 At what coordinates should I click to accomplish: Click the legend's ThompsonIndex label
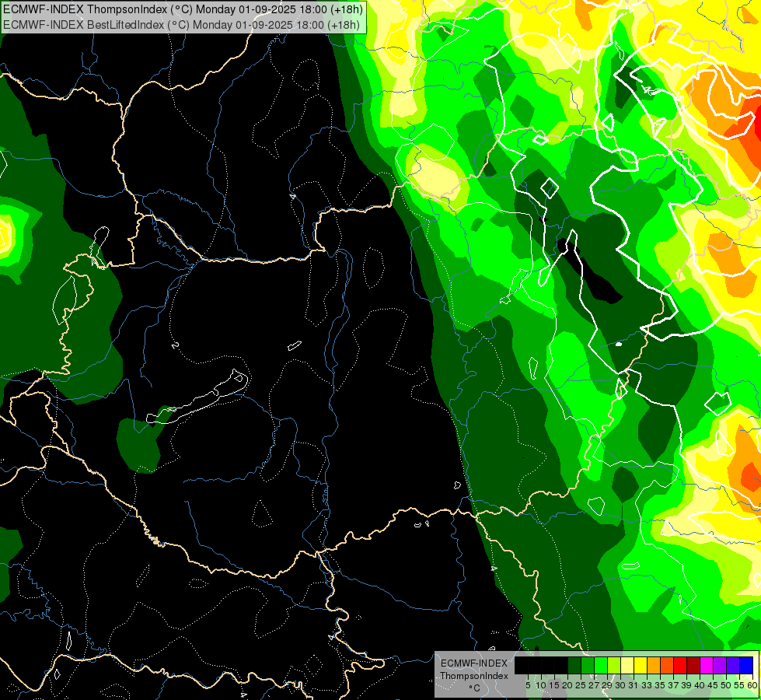474,676
